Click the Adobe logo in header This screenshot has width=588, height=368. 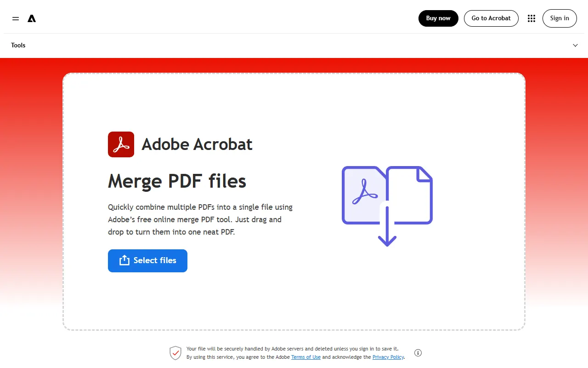tap(32, 18)
